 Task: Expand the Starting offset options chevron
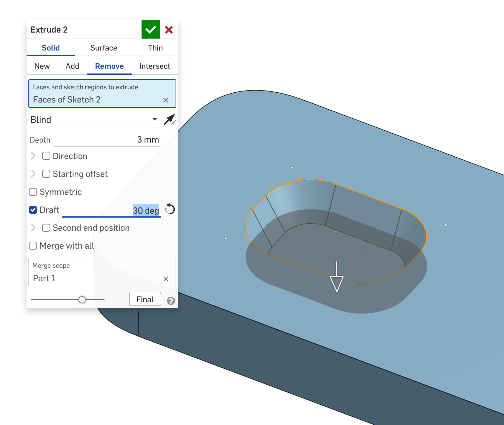pos(33,174)
